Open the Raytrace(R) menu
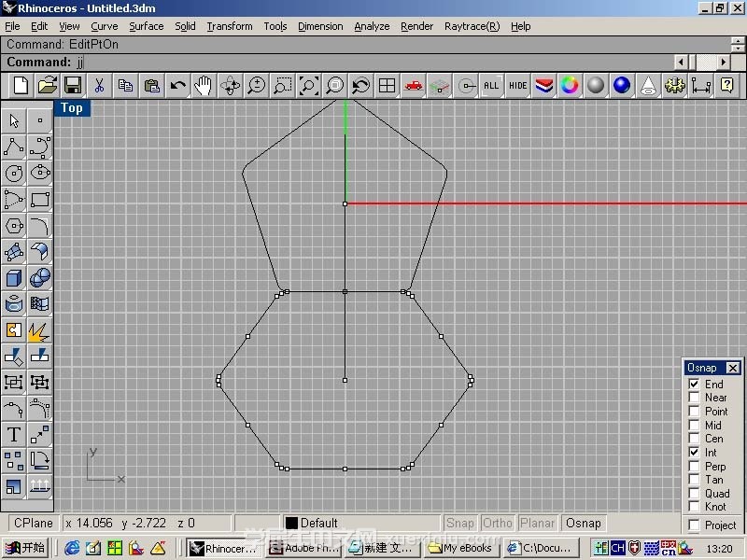This screenshot has width=747, height=560. pos(472,26)
